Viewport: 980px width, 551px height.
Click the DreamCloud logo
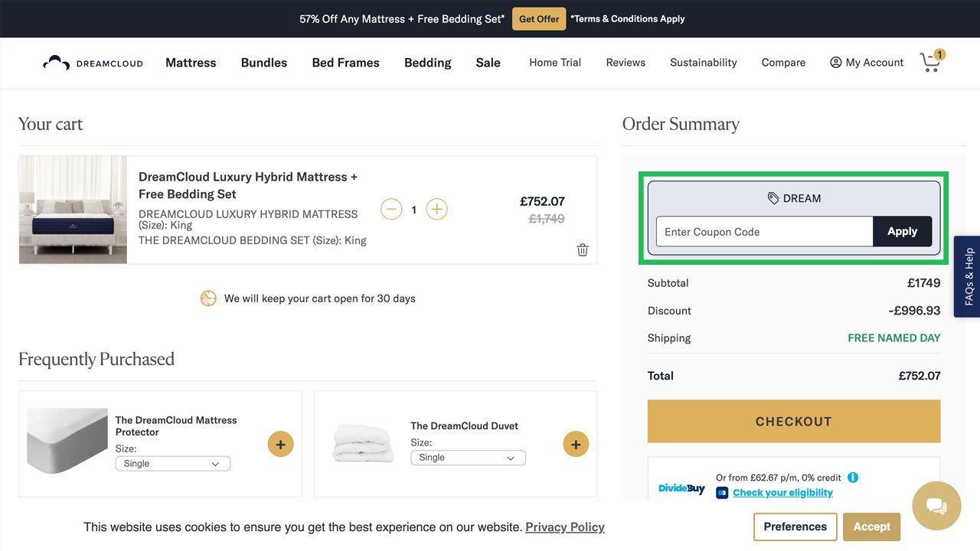[x=93, y=63]
